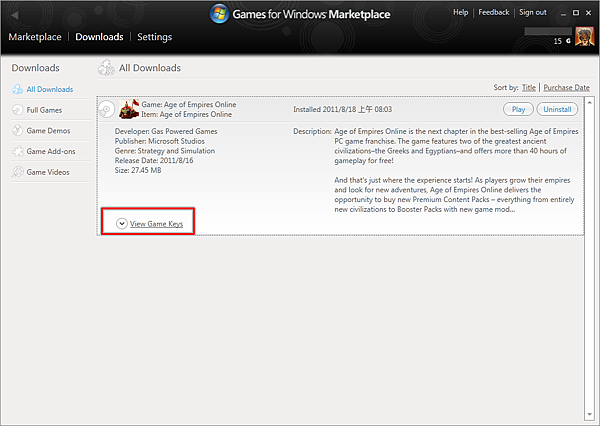Open the View Game Keys link
The height and width of the screenshot is (426, 600).
(x=156, y=224)
